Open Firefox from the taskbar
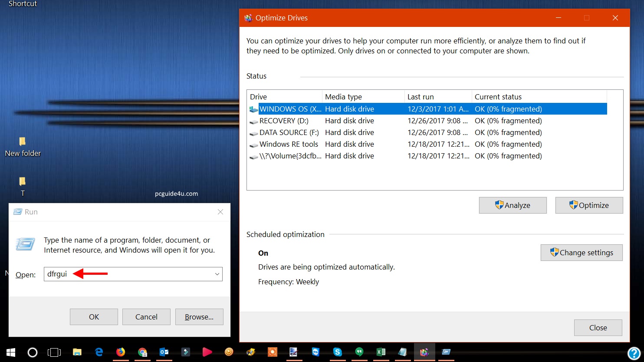 (121, 352)
